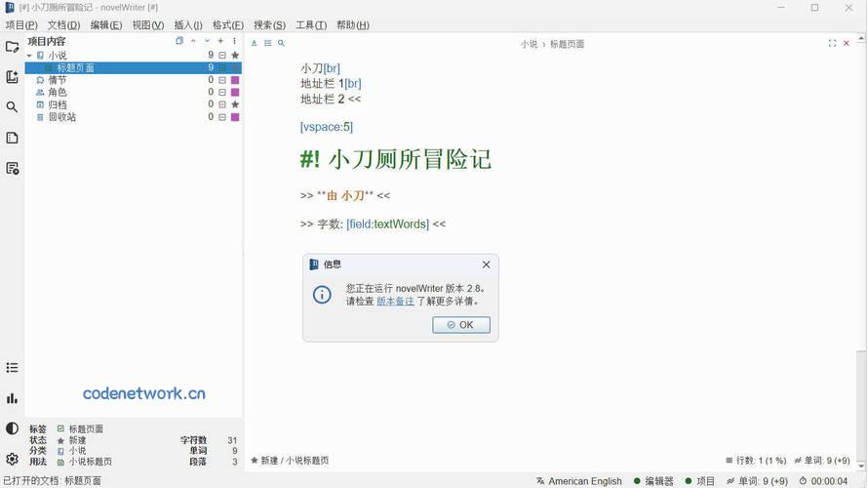
Task: Open the 插入(I) menu
Action: tap(188, 25)
